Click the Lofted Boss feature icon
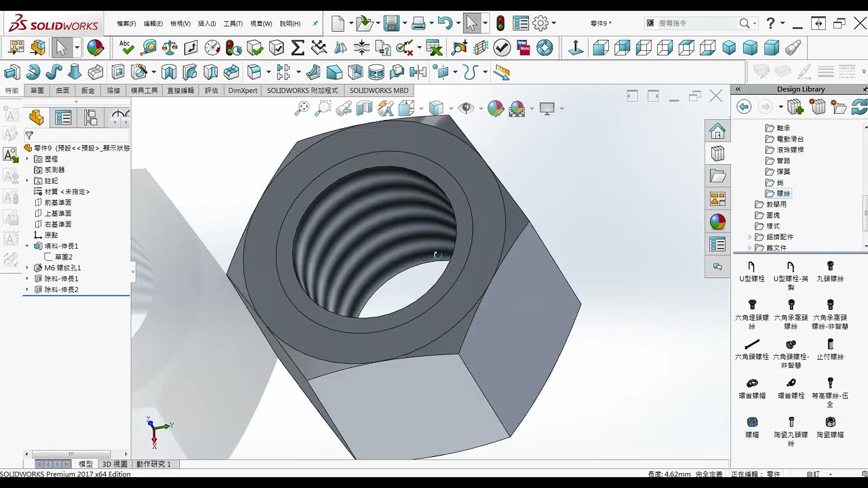The width and height of the screenshot is (868, 488). [x=75, y=71]
